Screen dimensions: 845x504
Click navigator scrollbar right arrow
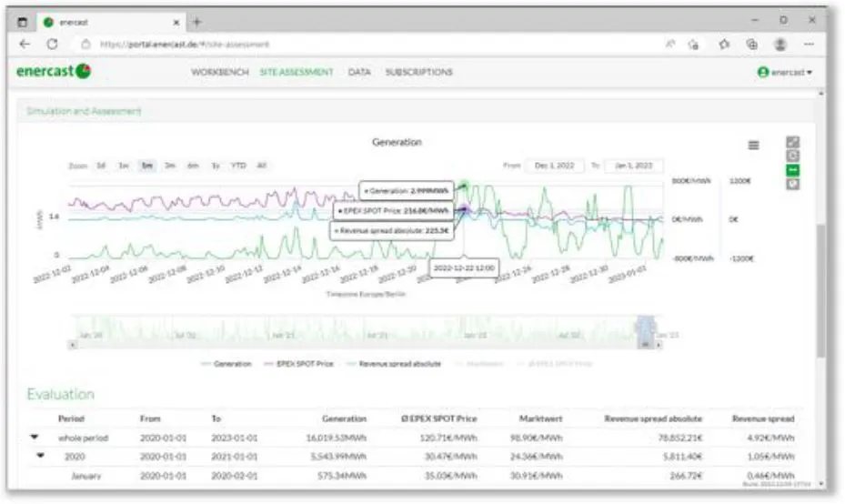pos(659,345)
